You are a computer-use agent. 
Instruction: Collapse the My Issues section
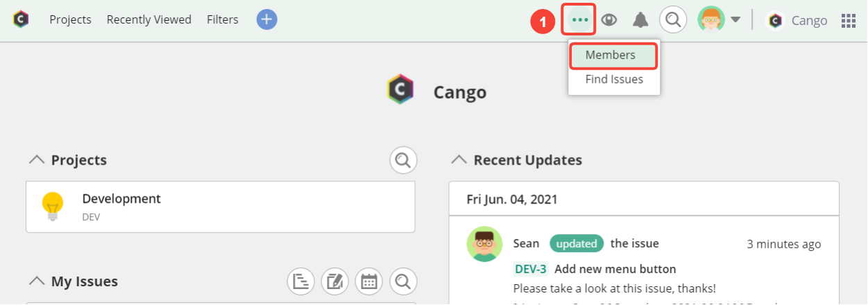[36, 281]
